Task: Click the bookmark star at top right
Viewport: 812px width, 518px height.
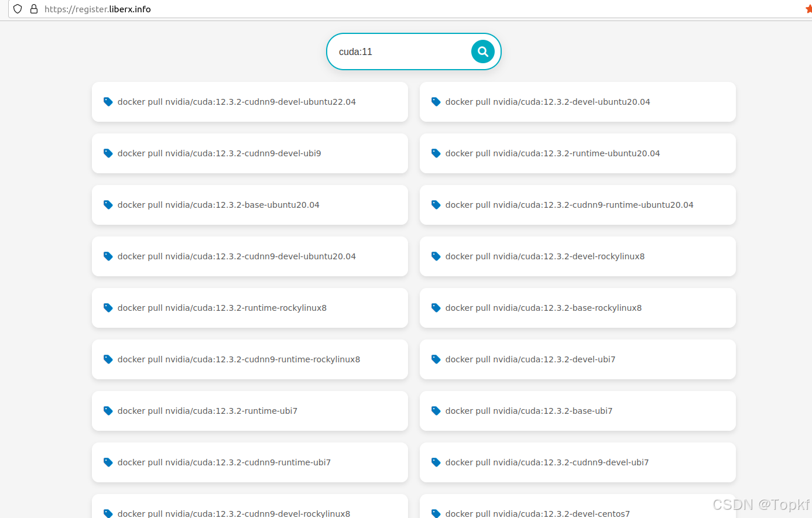Action: (x=808, y=9)
